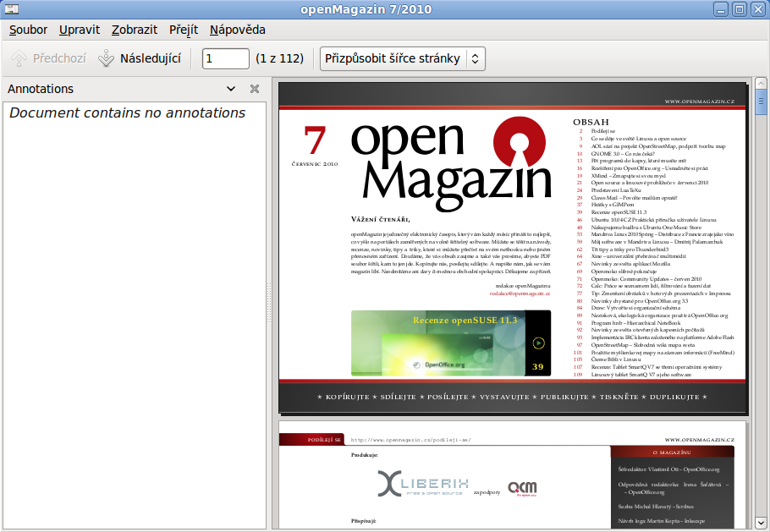The image size is (770, 532).
Task: Click contents entry 'Draw: Vytvořte si organizační schéma'
Action: pos(635,308)
